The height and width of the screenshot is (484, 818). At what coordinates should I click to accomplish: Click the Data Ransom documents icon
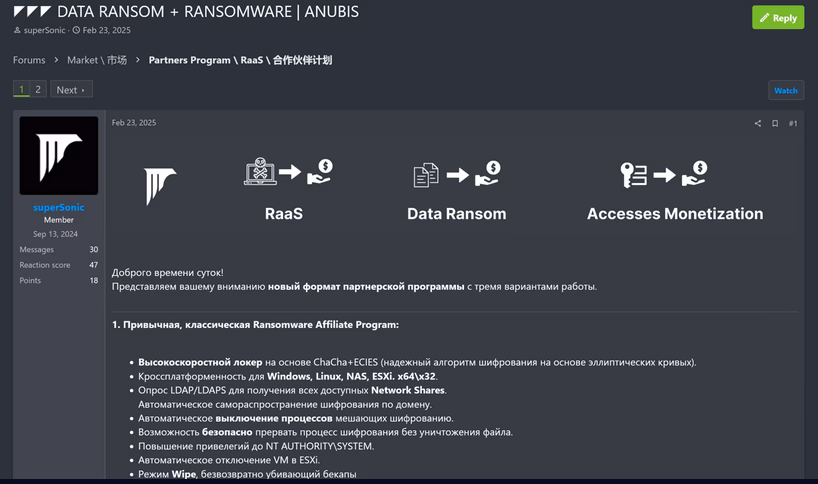[426, 175]
